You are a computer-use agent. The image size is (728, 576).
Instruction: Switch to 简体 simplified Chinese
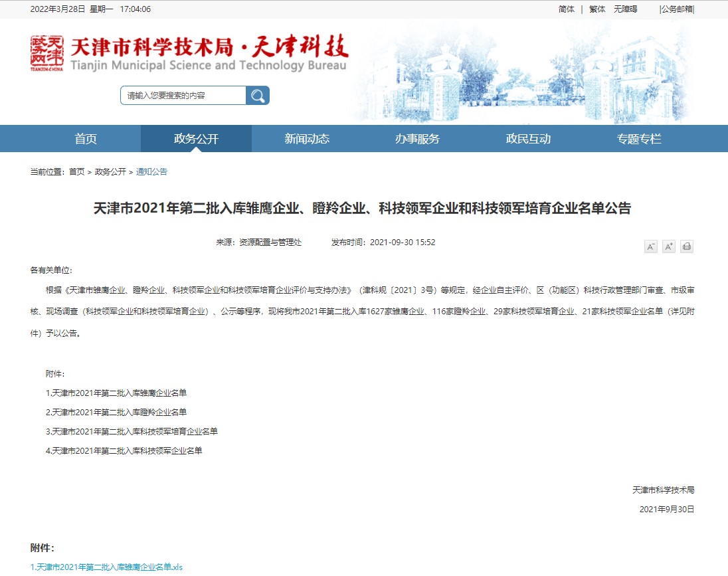[x=567, y=9]
